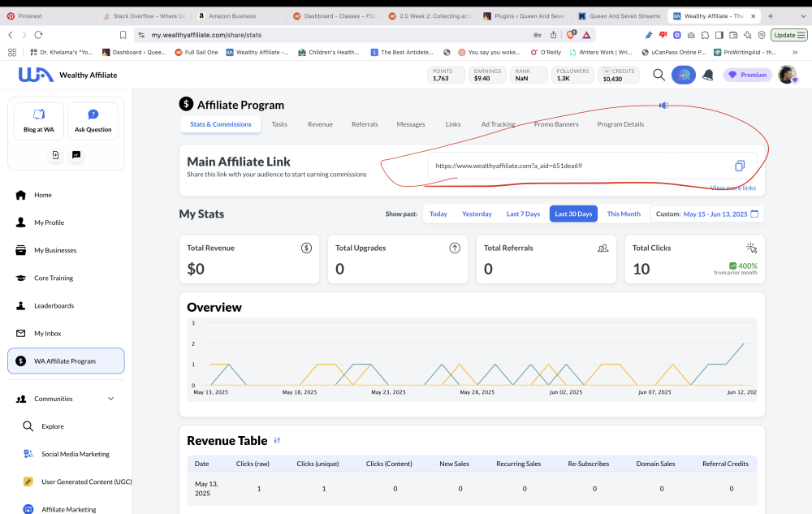The width and height of the screenshot is (812, 514).
Task: Collapse the Communities section chevron
Action: [x=110, y=399]
